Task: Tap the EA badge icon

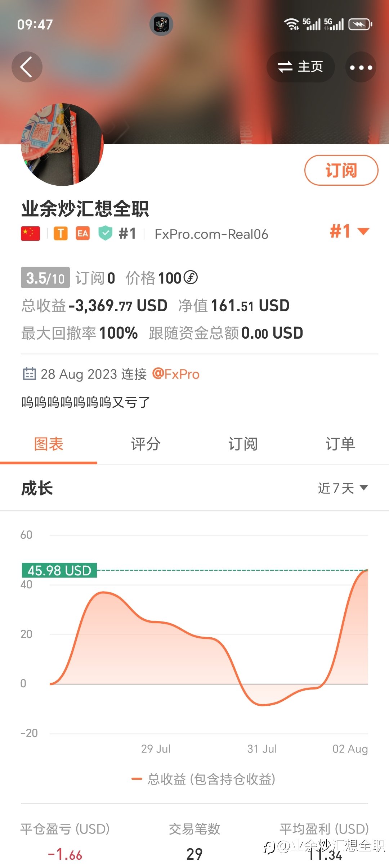Action: coord(82,234)
